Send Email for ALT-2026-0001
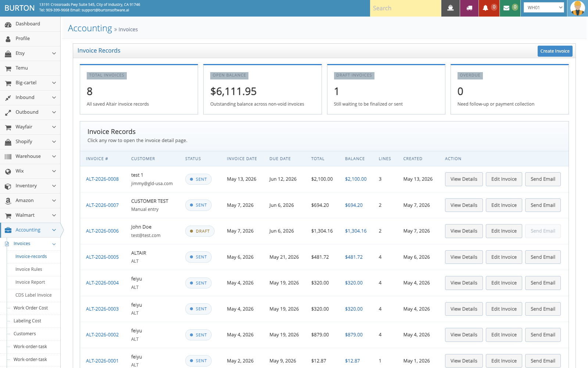588x368 pixels. [543, 361]
